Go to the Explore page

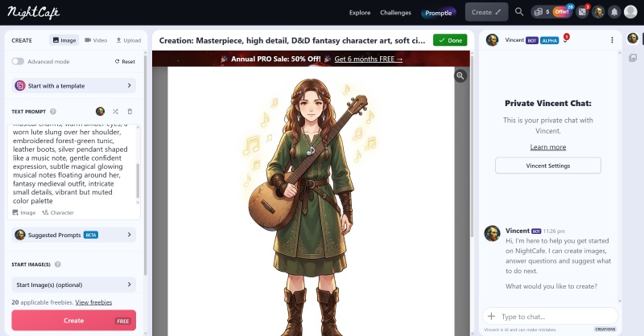tap(360, 12)
